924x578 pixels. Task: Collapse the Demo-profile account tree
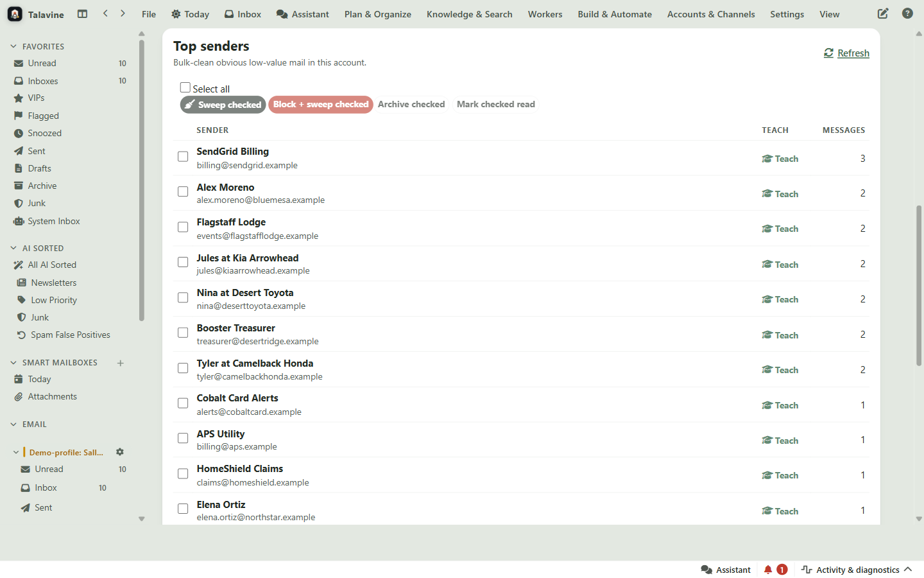tap(16, 452)
